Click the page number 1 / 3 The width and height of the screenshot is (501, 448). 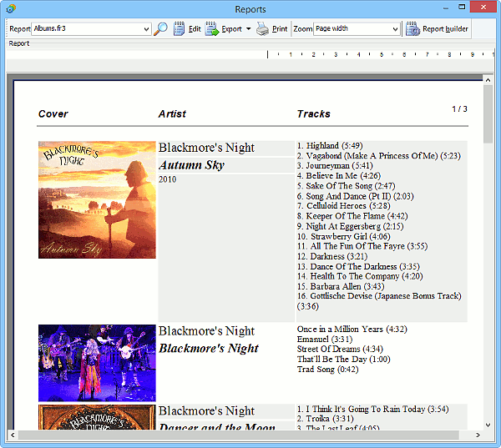[x=459, y=109]
